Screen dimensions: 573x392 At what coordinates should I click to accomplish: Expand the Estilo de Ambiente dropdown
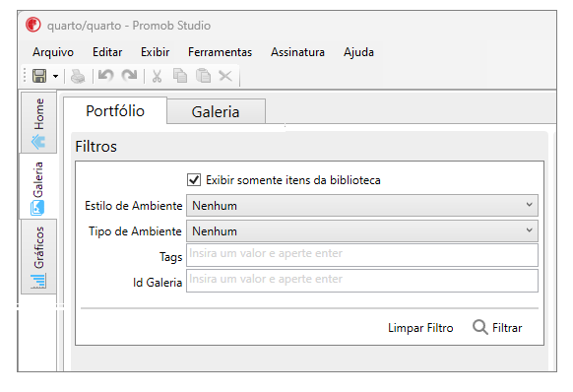(x=362, y=206)
